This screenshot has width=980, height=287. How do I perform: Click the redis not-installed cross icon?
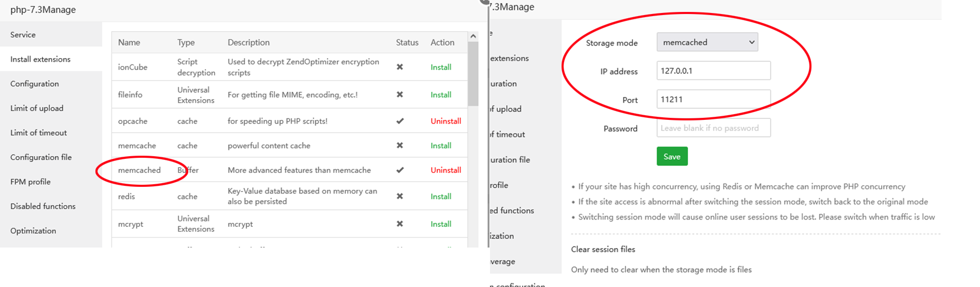coord(400,196)
